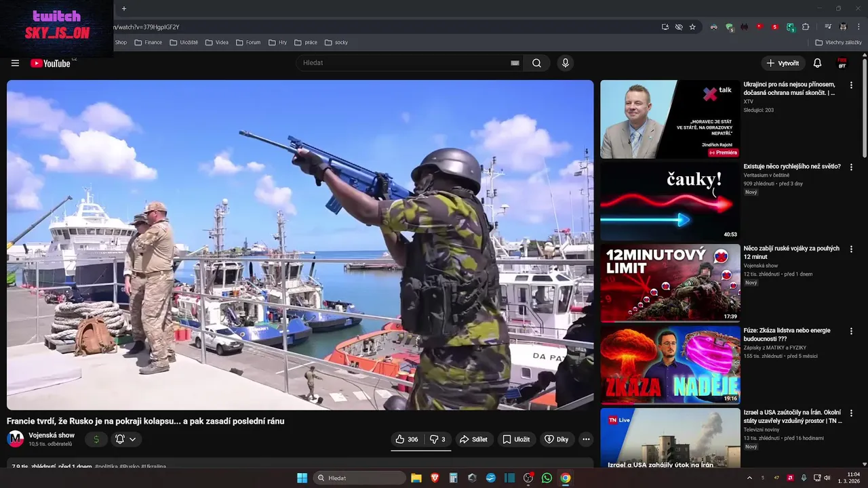Open volume control speaker in system tray
Image resolution: width=868 pixels, height=488 pixels.
827,478
